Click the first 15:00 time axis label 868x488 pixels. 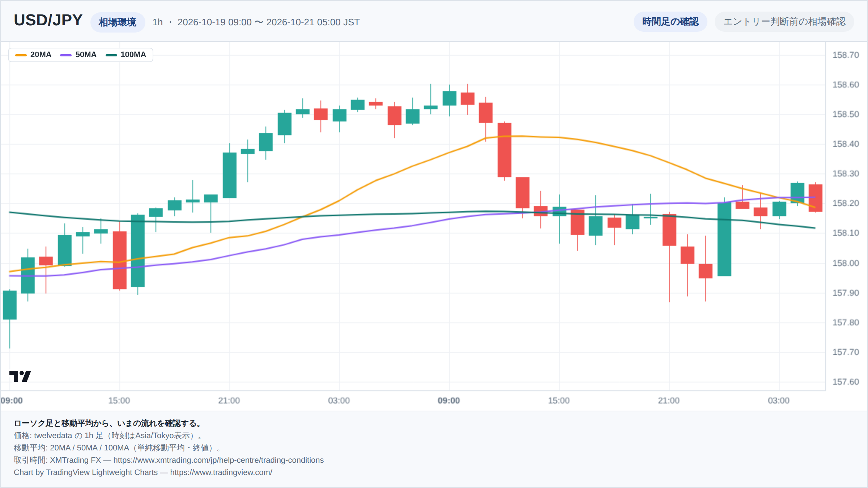point(119,401)
